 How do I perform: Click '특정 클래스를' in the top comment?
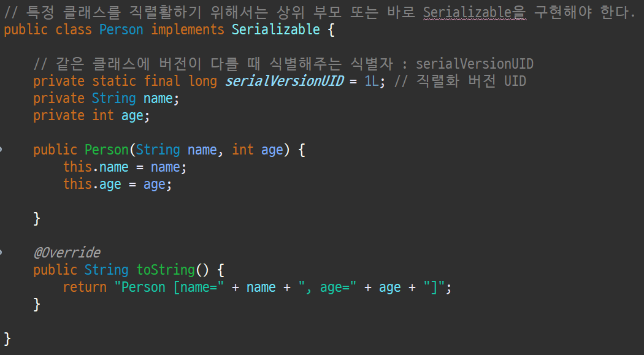[74, 13]
